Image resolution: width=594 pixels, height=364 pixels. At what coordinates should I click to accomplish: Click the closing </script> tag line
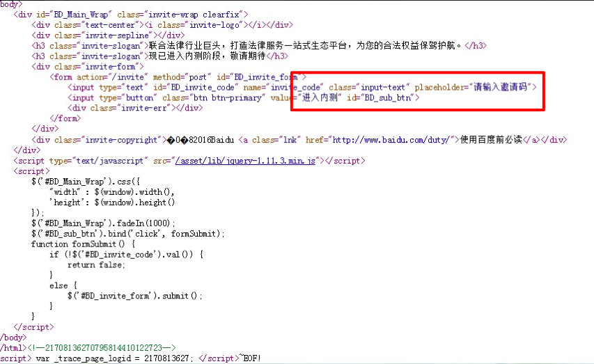33,327
